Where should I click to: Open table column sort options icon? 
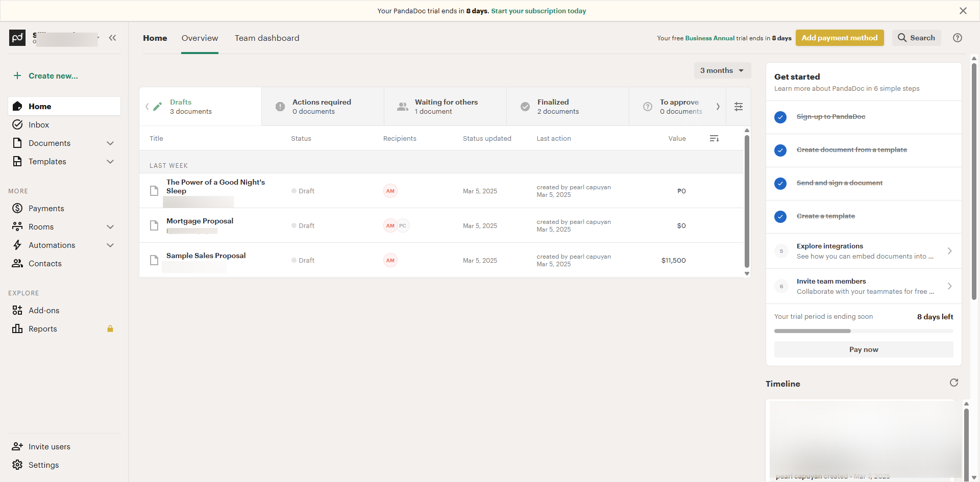[x=714, y=139]
